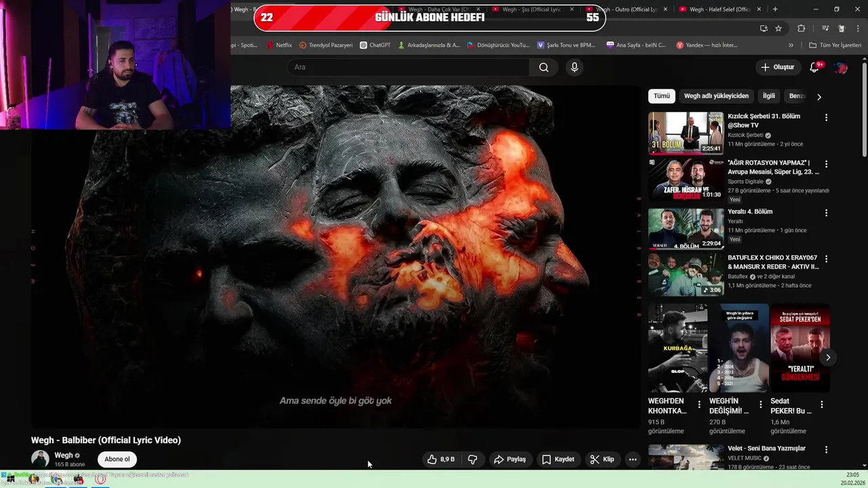Close the Wegh - Halef Selef tab
868x488 pixels.
coord(759,9)
